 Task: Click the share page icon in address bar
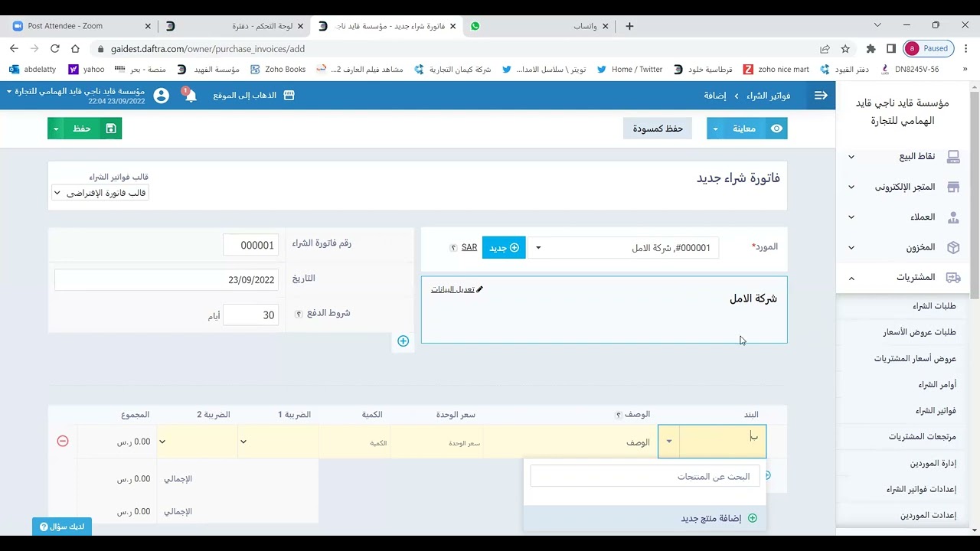click(825, 48)
